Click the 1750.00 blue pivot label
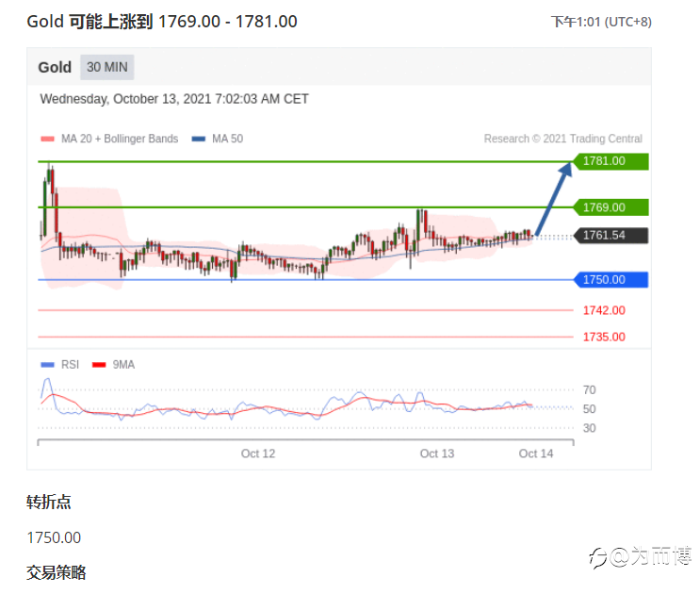This screenshot has width=700, height=594. point(610,280)
